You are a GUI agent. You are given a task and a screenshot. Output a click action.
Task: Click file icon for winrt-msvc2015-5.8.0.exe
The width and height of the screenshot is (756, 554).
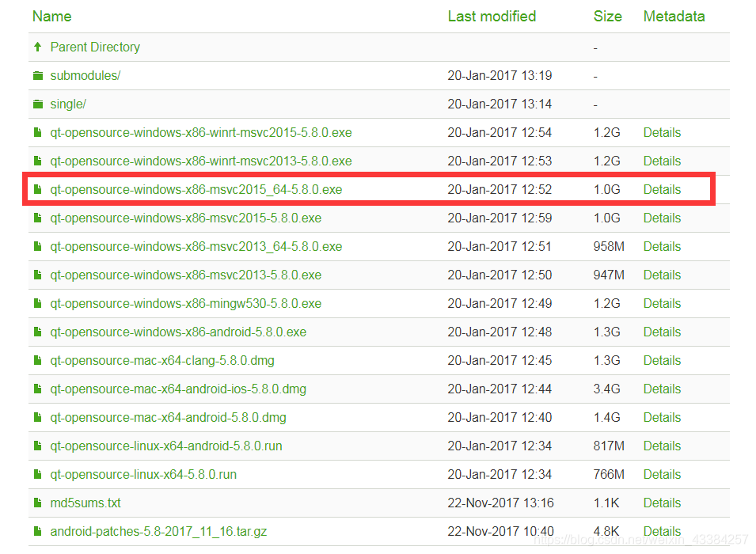pos(38,133)
